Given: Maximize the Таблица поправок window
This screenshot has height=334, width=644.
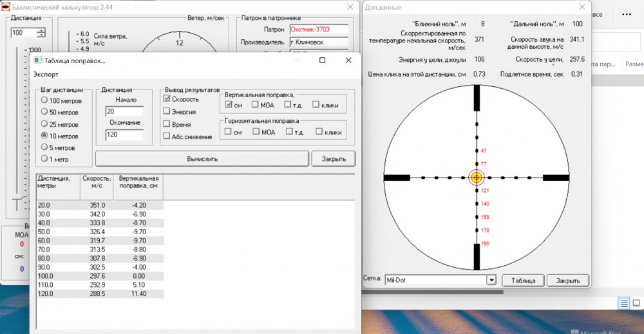Looking at the screenshot, I should 323,60.
